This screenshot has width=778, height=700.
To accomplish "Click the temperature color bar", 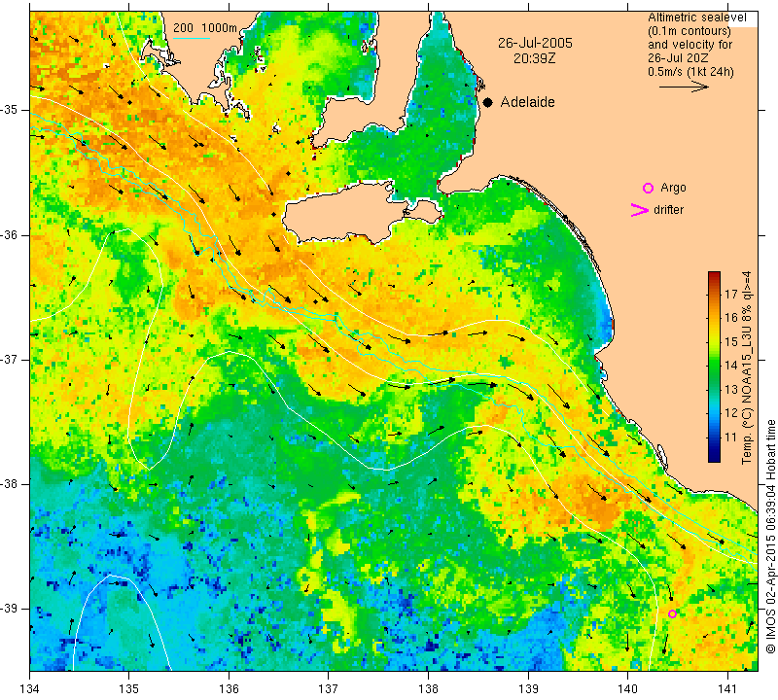I will point(714,367).
